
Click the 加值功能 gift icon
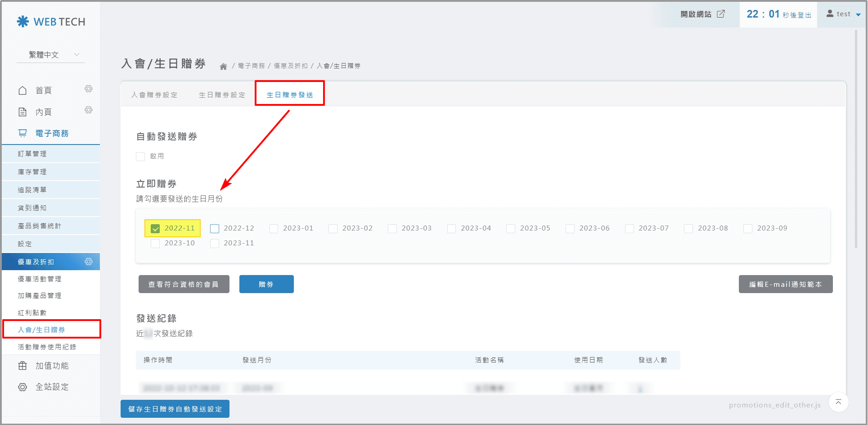pyautogui.click(x=22, y=366)
